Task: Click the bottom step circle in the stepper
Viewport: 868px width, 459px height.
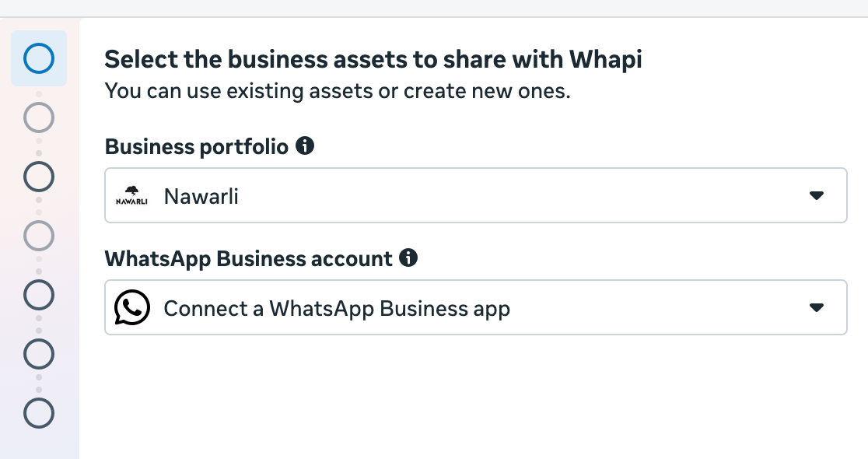Action: click(x=38, y=413)
